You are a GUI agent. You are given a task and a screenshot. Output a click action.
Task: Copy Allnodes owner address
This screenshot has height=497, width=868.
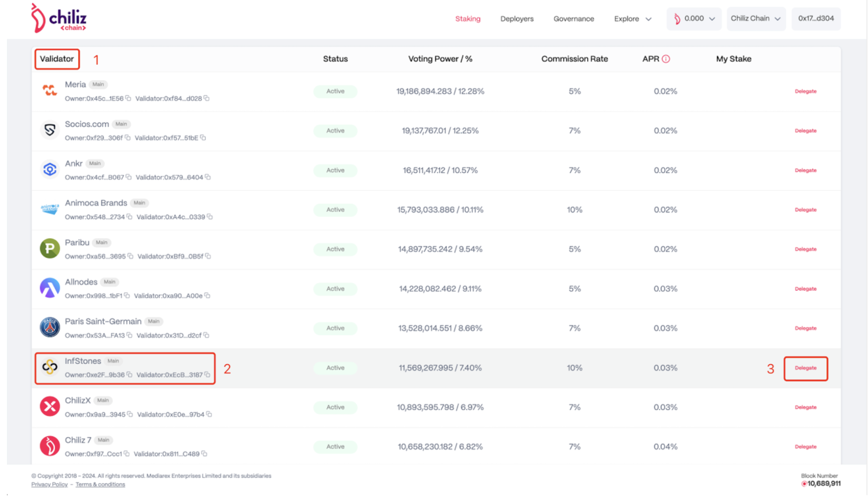[x=127, y=296]
